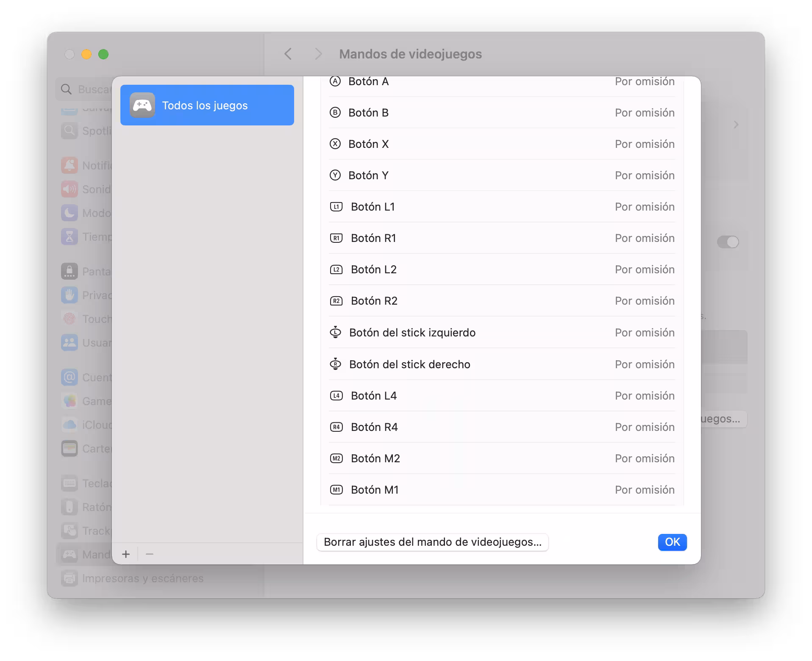The image size is (812, 661).
Task: Open Por omisión menu for Botón B
Action: (645, 113)
